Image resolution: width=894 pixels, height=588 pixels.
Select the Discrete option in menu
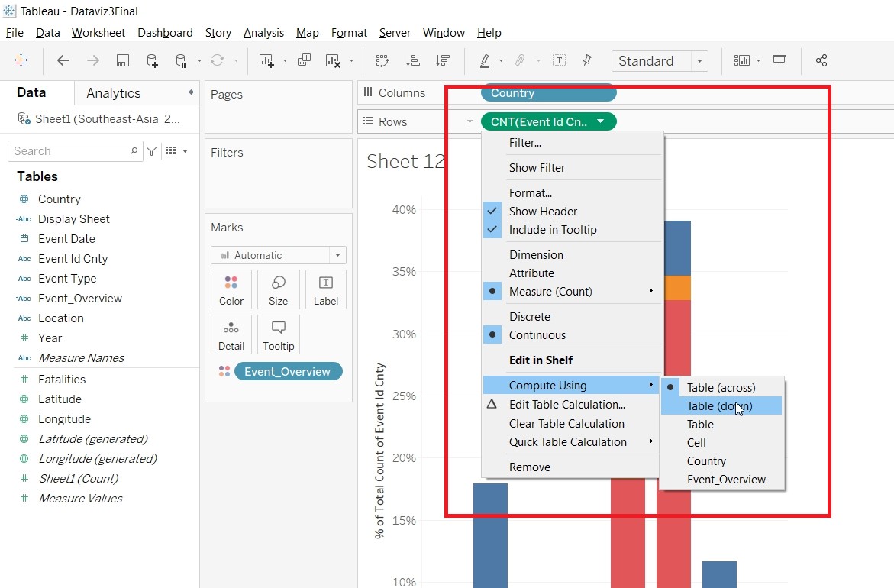[530, 317]
